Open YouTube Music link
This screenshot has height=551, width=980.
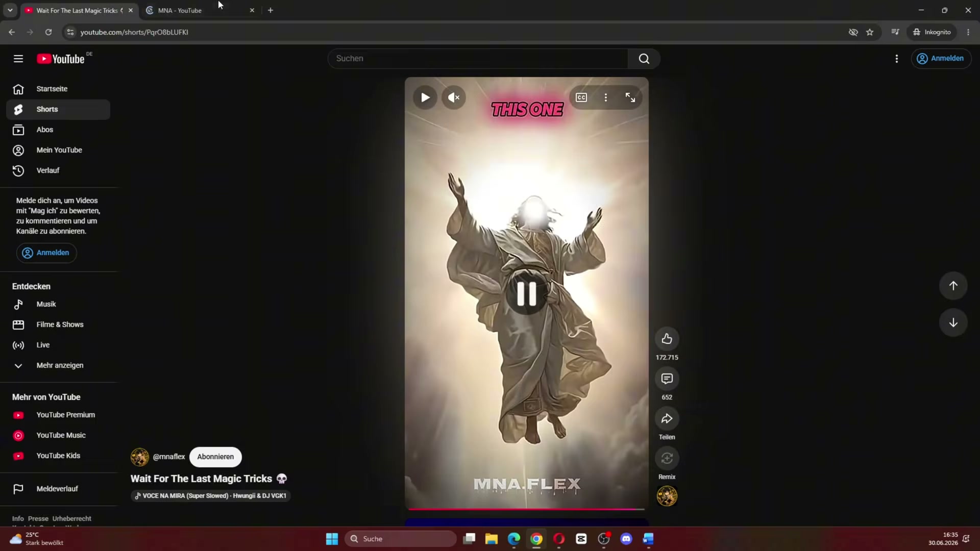point(58,435)
